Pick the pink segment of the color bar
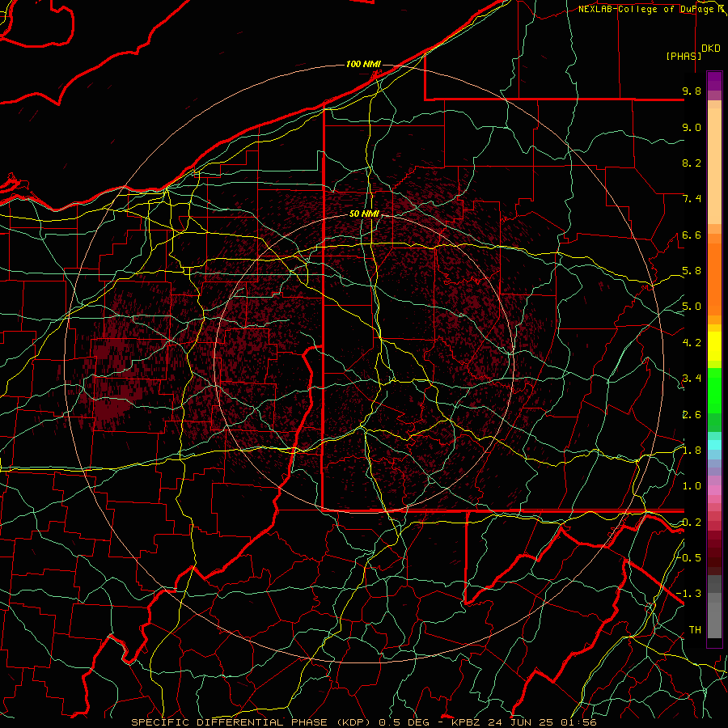728x728 pixels. pos(714,490)
